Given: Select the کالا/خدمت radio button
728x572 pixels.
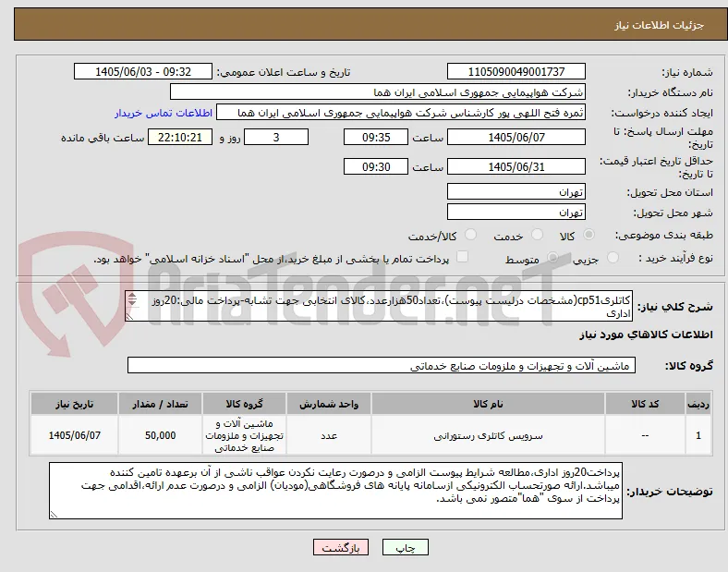Looking at the screenshot, I should coord(471,235).
